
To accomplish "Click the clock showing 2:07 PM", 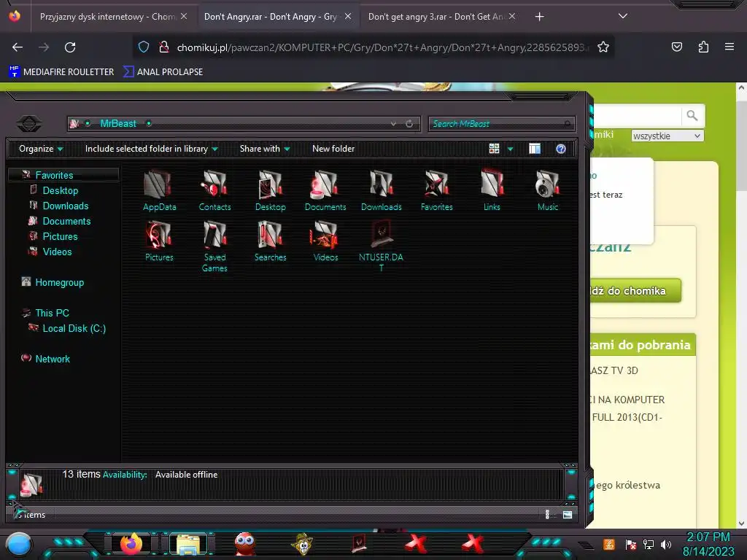I will click(x=708, y=537).
